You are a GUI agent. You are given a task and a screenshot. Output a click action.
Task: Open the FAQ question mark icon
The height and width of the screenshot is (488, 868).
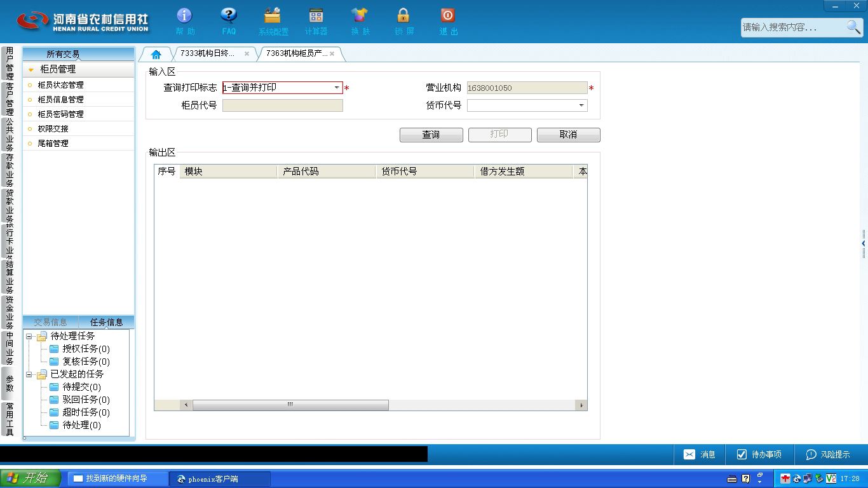[229, 15]
